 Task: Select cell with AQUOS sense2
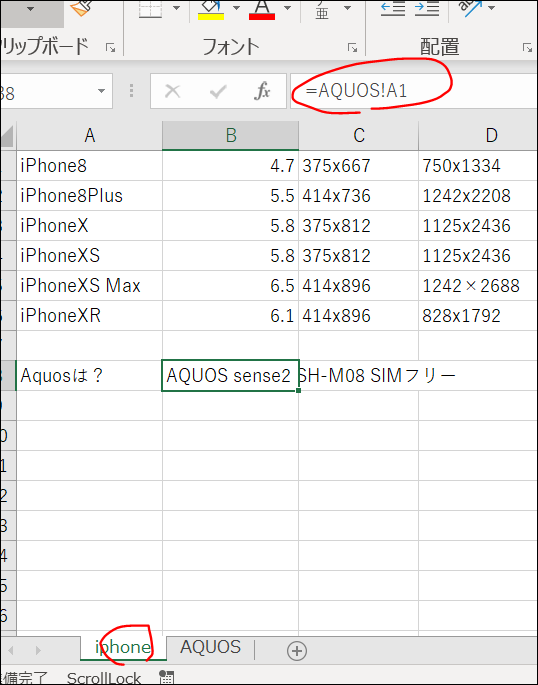tap(231, 375)
